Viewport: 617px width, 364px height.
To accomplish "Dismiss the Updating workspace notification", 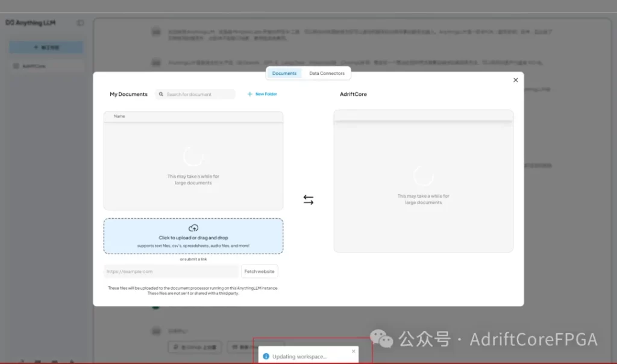I will 353,351.
